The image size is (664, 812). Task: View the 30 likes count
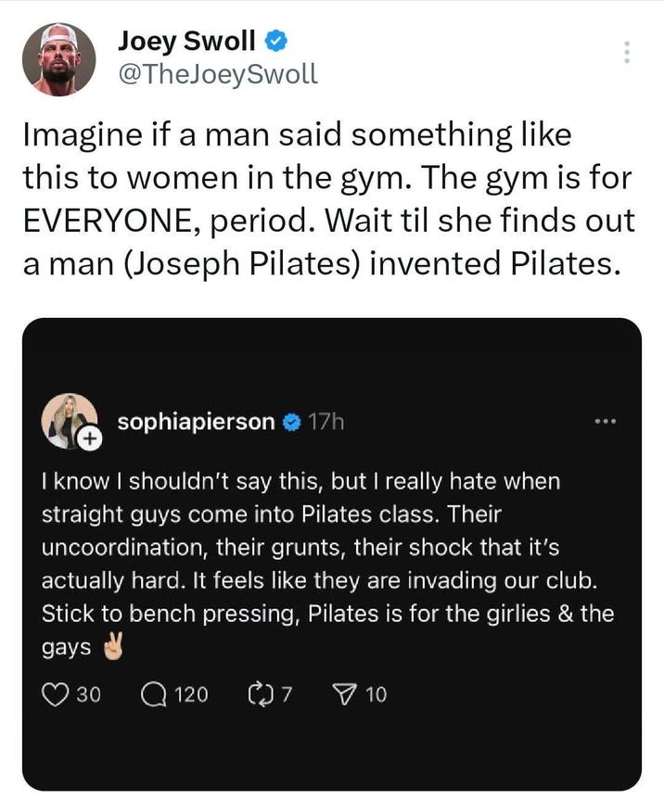coord(88,694)
